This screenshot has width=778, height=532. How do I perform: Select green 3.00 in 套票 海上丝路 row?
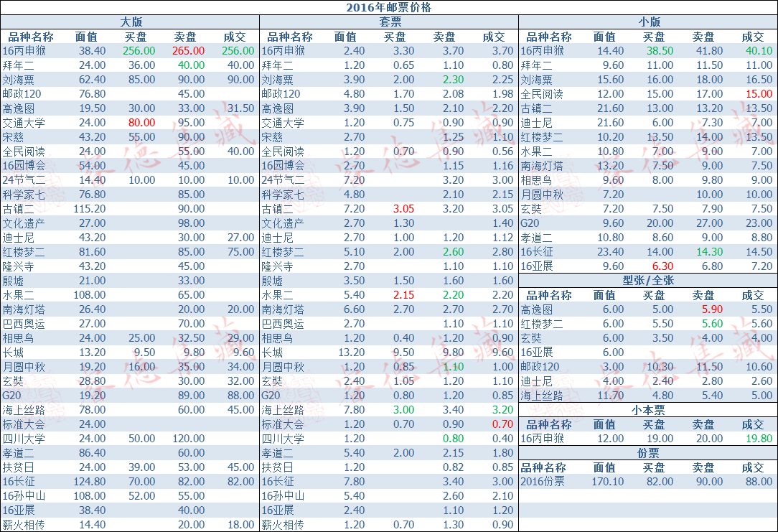404,410
